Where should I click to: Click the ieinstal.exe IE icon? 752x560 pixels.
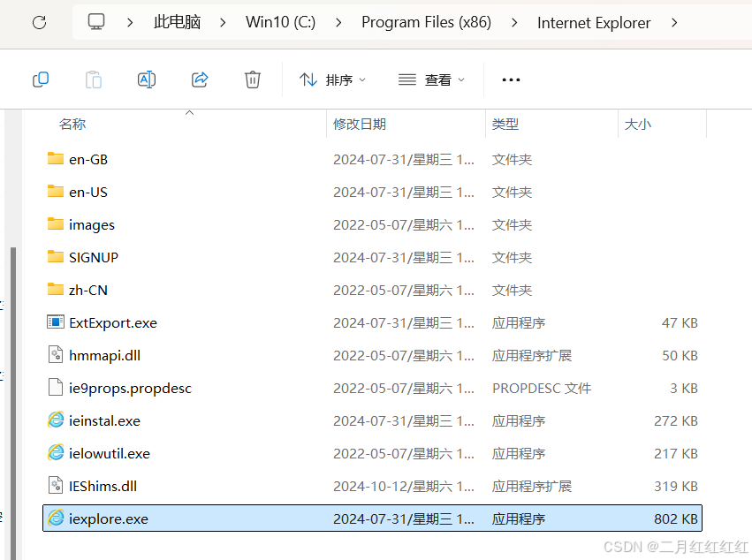click(x=56, y=420)
